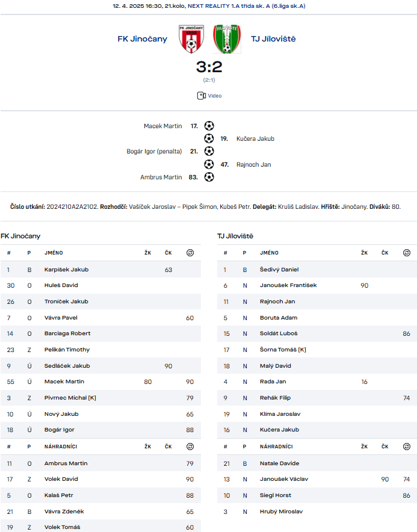Open the FK Jinočany team name link
The height and width of the screenshot is (532, 417).
click(x=143, y=39)
